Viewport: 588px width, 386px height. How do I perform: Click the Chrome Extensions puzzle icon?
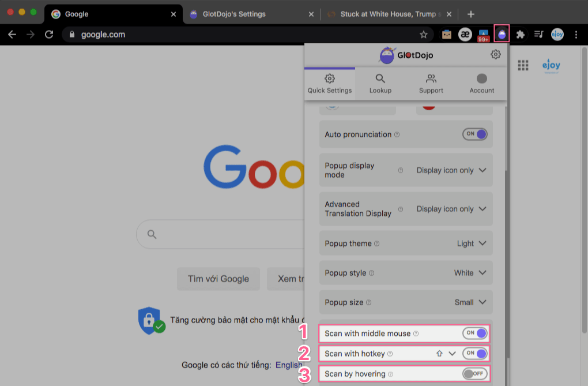tap(520, 35)
